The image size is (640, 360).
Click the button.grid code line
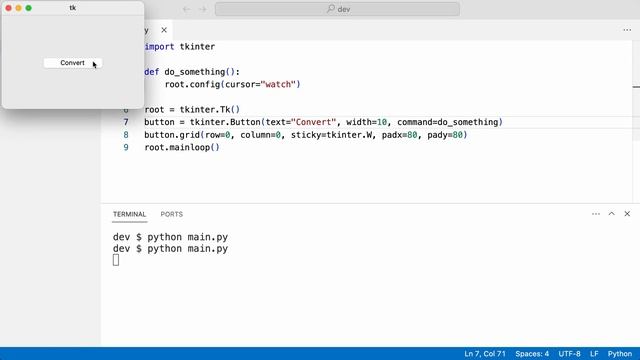306,135
